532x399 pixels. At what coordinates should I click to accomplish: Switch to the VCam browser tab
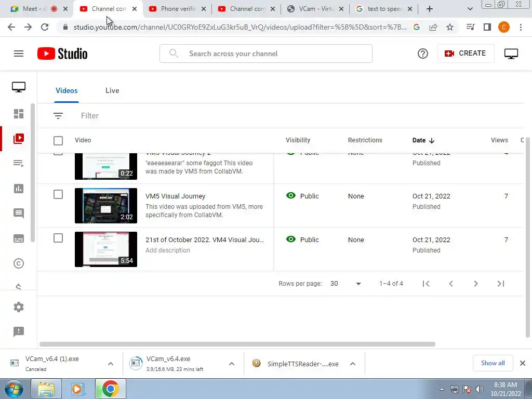(x=315, y=9)
